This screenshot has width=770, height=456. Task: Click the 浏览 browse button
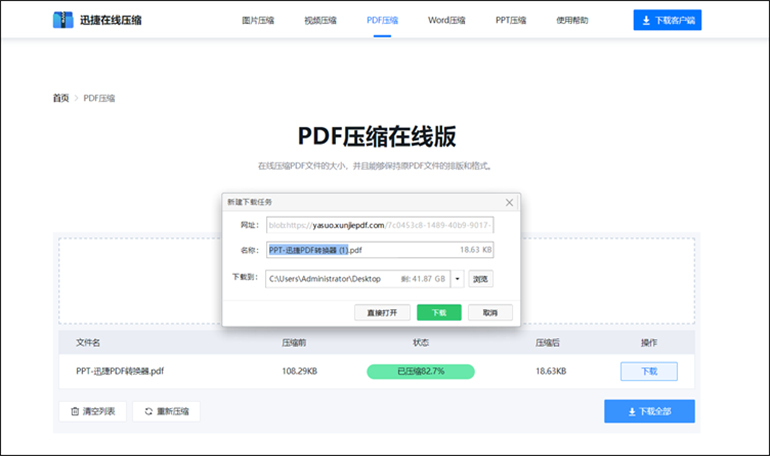[x=480, y=279]
